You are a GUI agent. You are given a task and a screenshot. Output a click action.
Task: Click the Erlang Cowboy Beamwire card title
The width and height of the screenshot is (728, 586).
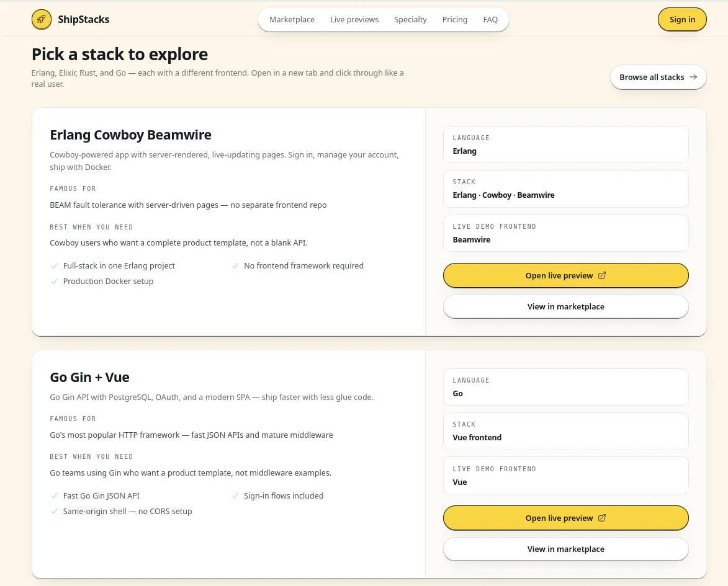pos(130,135)
